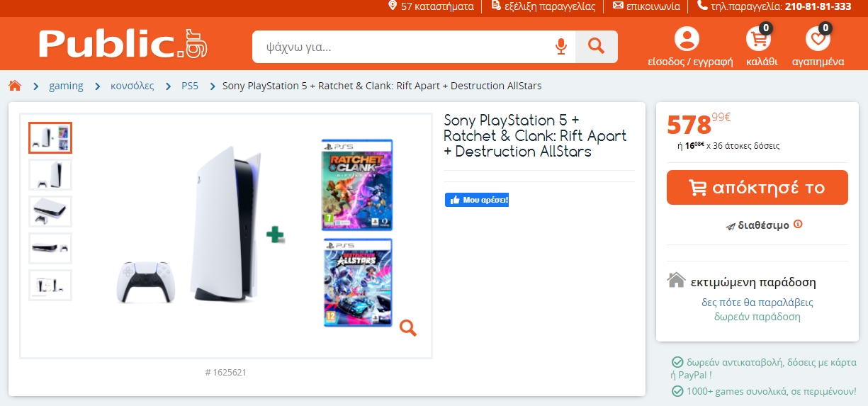Image resolution: width=868 pixels, height=406 pixels.
Task: Click the magnifying glass search button
Action: click(x=597, y=47)
